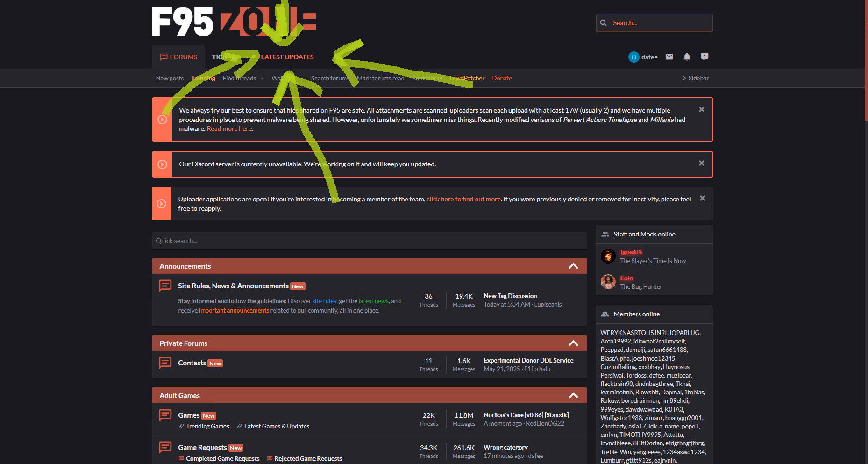
Task: Click the forum icon beside Site Rules, News & Announcements
Action: (x=165, y=286)
